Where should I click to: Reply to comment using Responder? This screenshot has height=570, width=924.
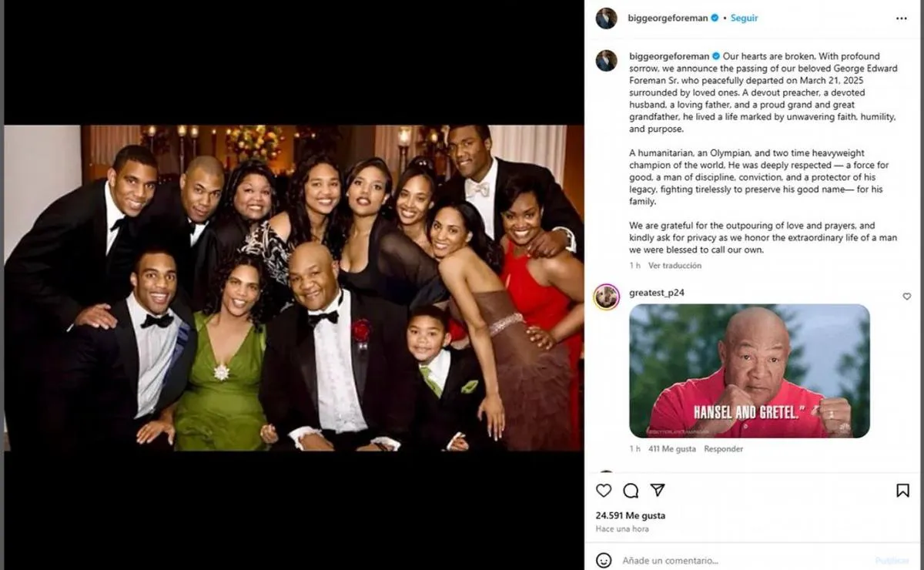pyautogui.click(x=723, y=449)
